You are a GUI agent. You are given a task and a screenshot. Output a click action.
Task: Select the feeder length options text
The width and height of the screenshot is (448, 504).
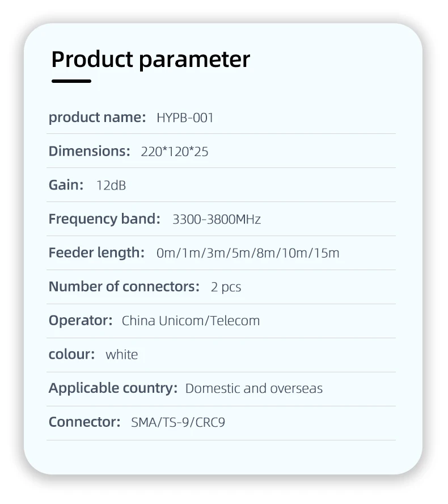pyautogui.click(x=248, y=253)
